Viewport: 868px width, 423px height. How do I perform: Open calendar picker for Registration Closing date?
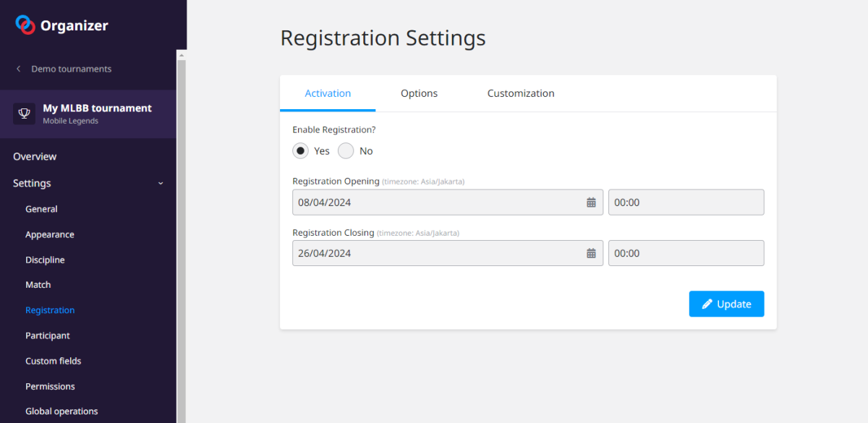point(591,253)
